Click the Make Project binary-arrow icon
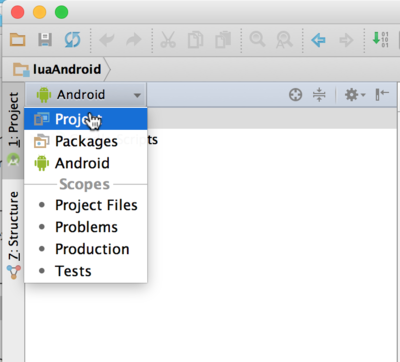Image resolution: width=400 pixels, height=362 pixels. [380, 39]
